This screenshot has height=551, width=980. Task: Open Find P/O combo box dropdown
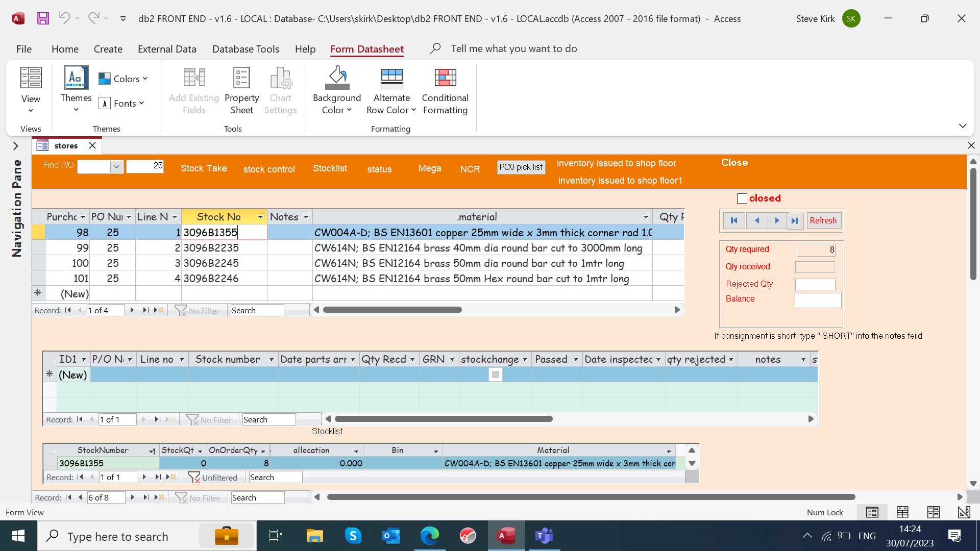pos(117,166)
